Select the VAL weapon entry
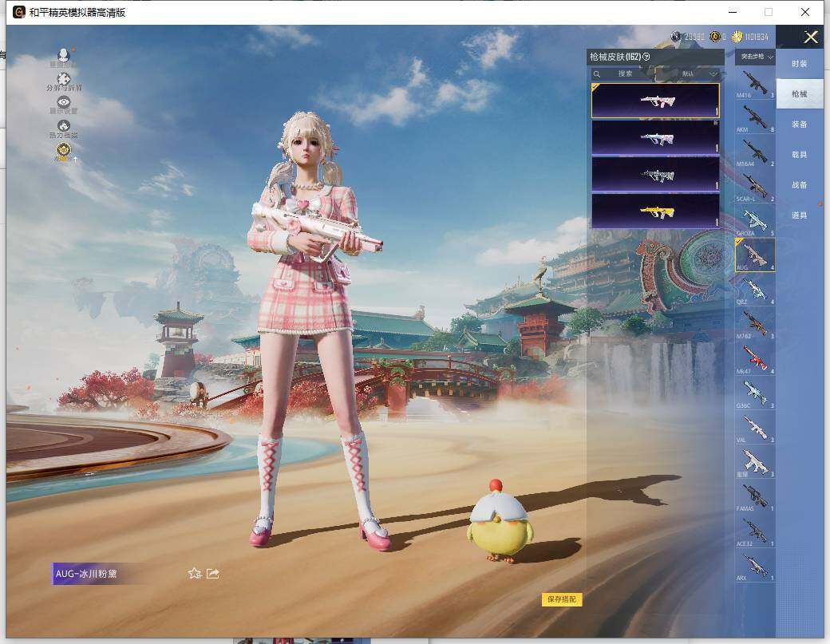 point(755,428)
